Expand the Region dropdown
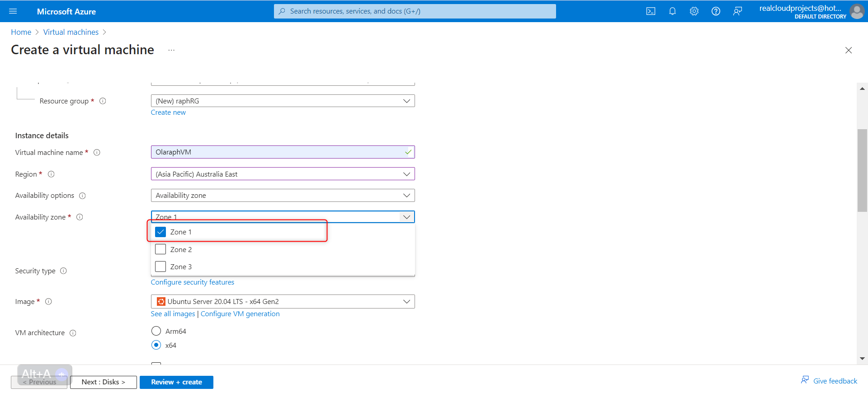The image size is (868, 402). click(283, 174)
